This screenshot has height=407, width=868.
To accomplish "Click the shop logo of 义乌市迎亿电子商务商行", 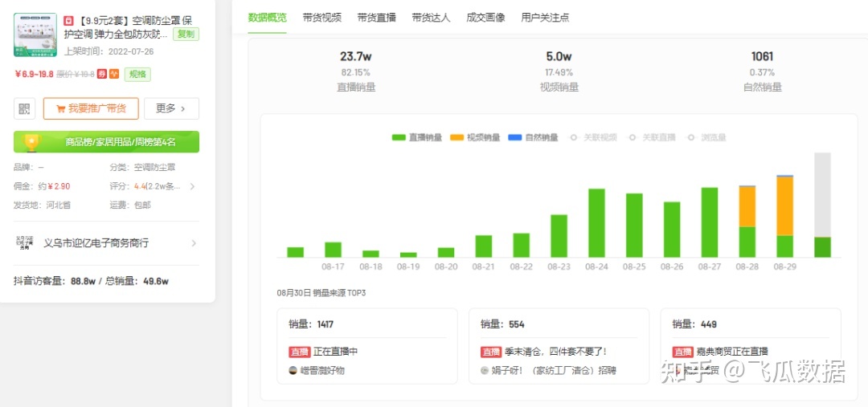I will pos(24,242).
